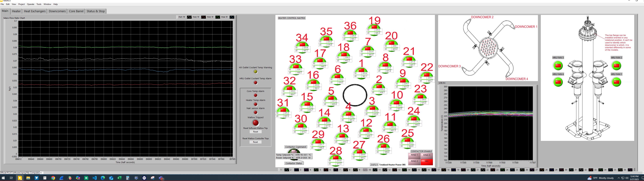Open the FM2 TF plot legend options

204,17
